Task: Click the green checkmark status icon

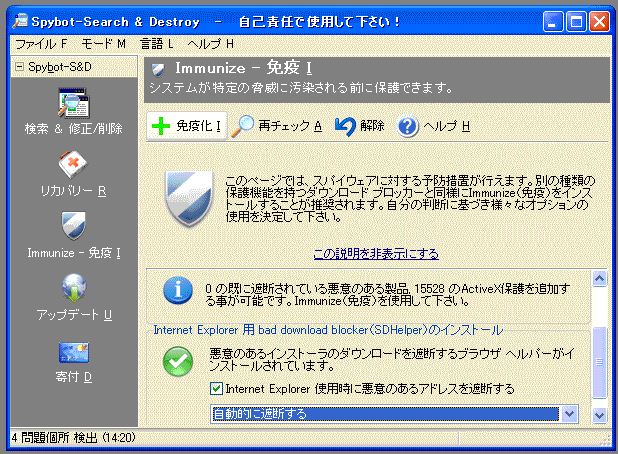Action: 178,361
